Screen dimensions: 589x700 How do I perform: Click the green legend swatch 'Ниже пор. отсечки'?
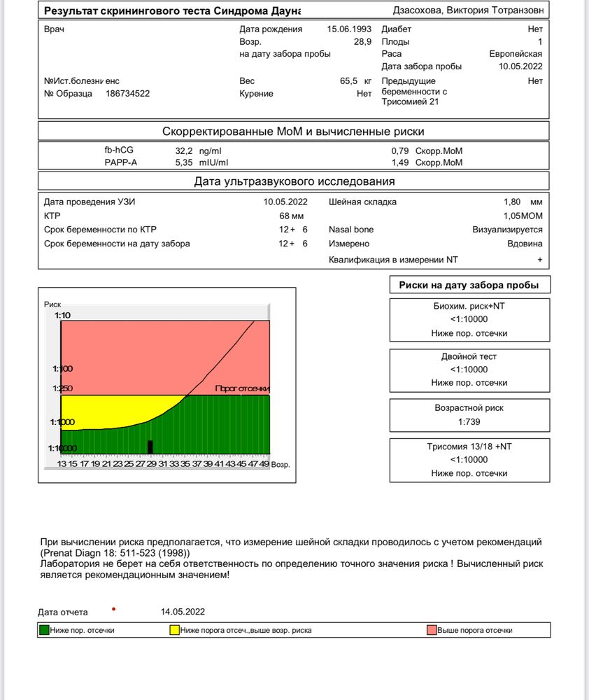click(44, 630)
